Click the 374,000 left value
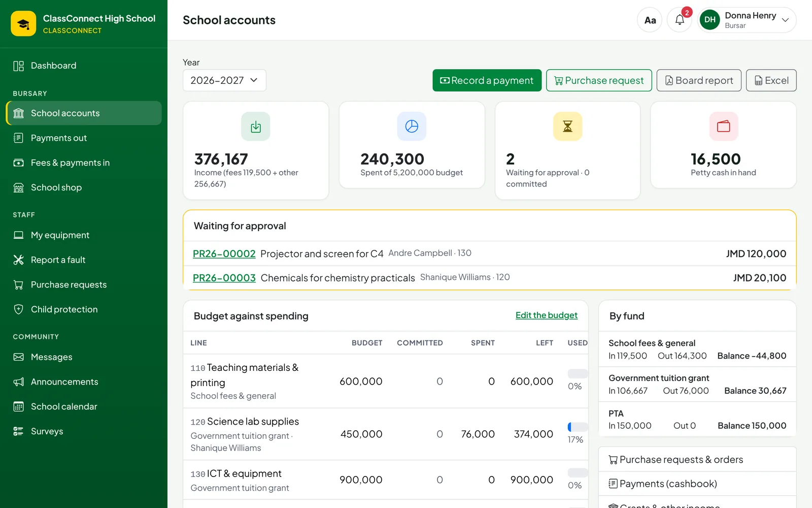This screenshot has height=508, width=812. tap(533, 434)
